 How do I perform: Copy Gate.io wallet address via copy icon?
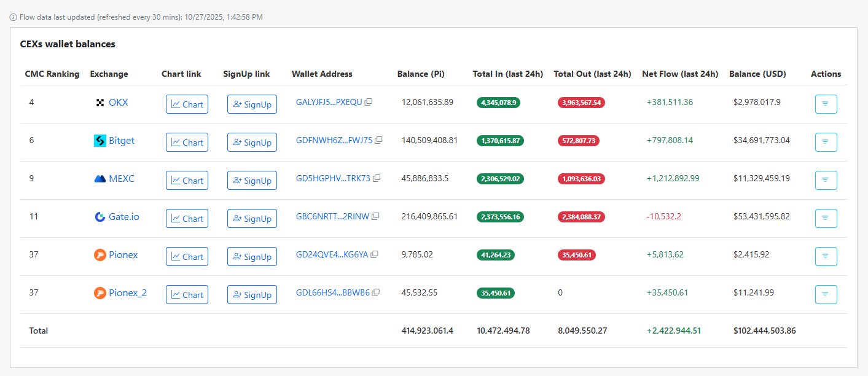point(375,216)
